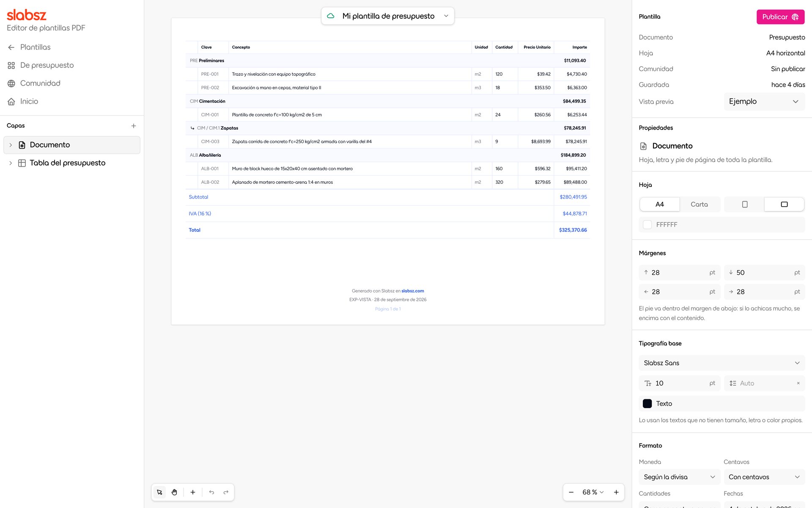The image size is (812, 508).
Task: Undo the last change
Action: [x=211, y=492]
